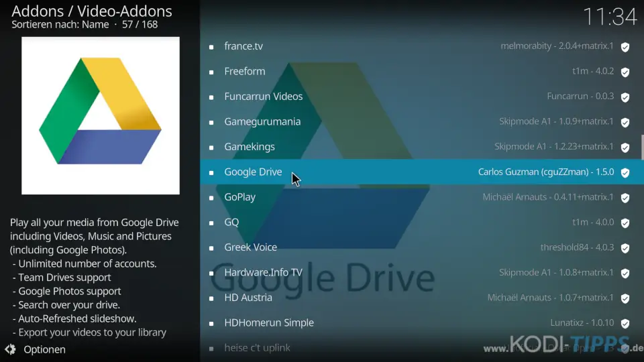Image resolution: width=644 pixels, height=362 pixels.
Task: Click the 11:34 clock display
Action: [610, 17]
